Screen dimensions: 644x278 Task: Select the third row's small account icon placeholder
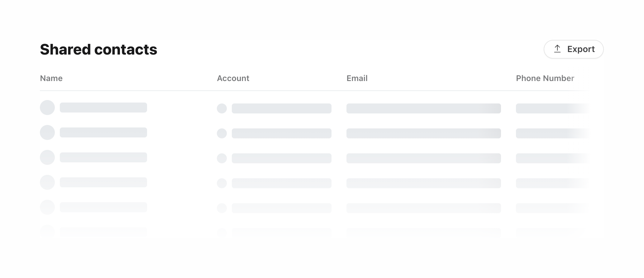click(222, 158)
